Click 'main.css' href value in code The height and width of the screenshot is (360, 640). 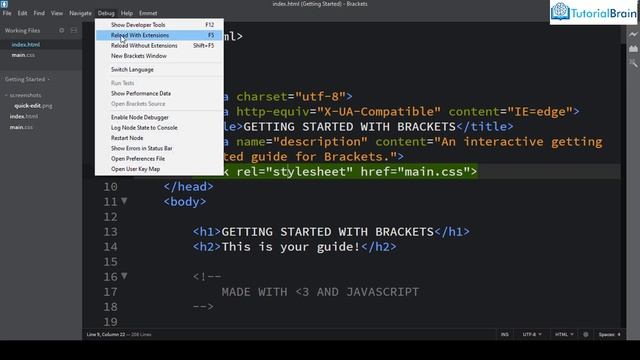[433, 171]
